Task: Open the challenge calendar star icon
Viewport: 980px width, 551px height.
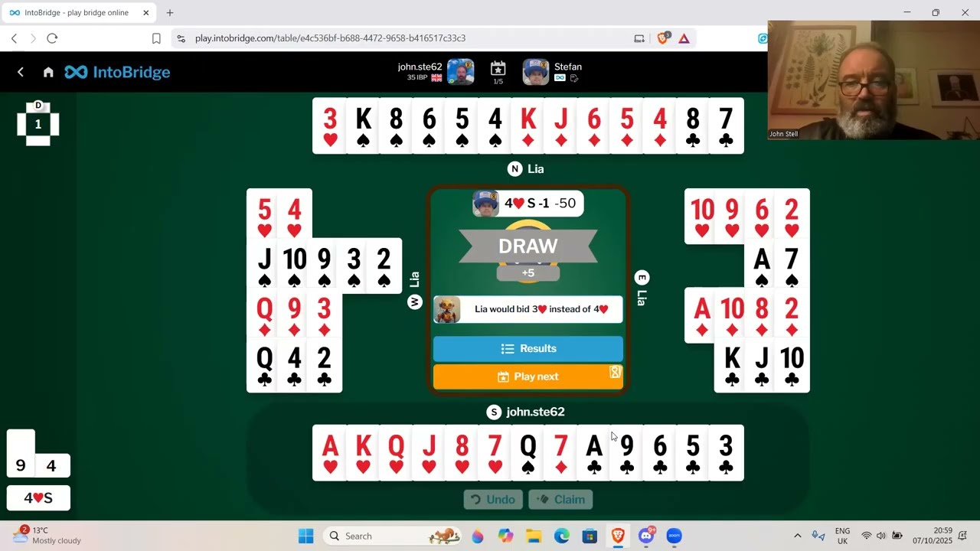Action: tap(498, 68)
